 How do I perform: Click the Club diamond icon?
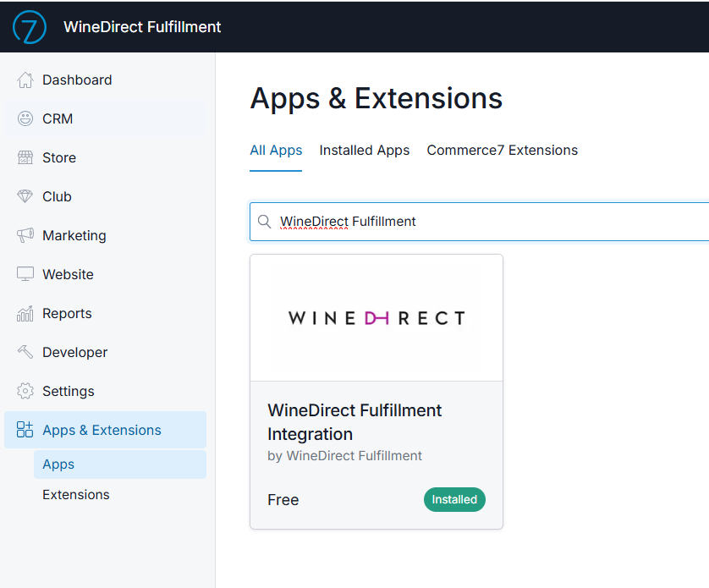pos(25,196)
